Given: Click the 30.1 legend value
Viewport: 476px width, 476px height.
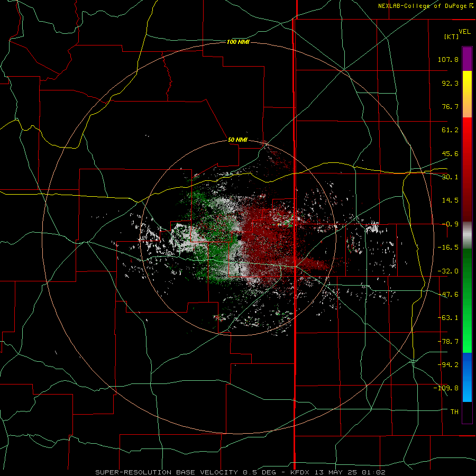Looking at the screenshot, I should pos(450,177).
